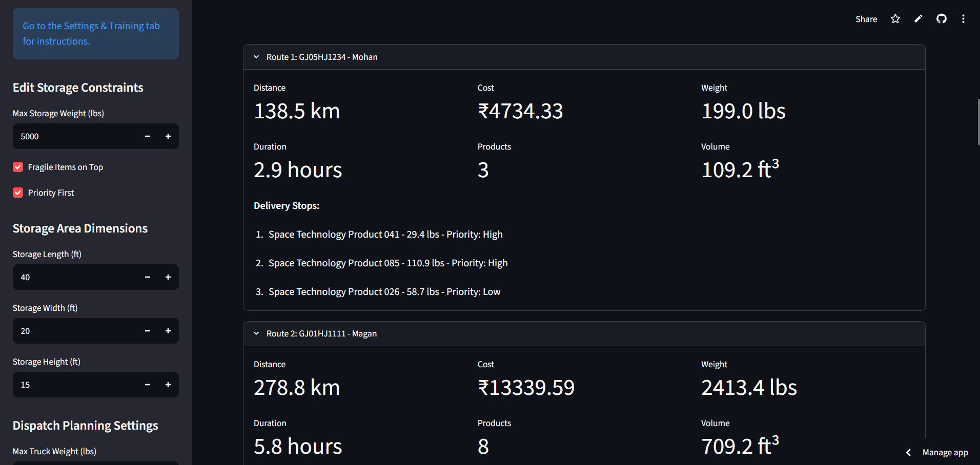Click the page vertical scrollbar

pyautogui.click(x=978, y=123)
